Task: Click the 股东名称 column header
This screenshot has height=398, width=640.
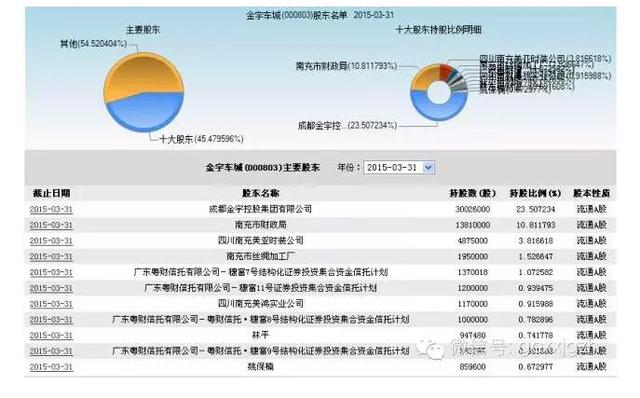Action: coord(261,193)
